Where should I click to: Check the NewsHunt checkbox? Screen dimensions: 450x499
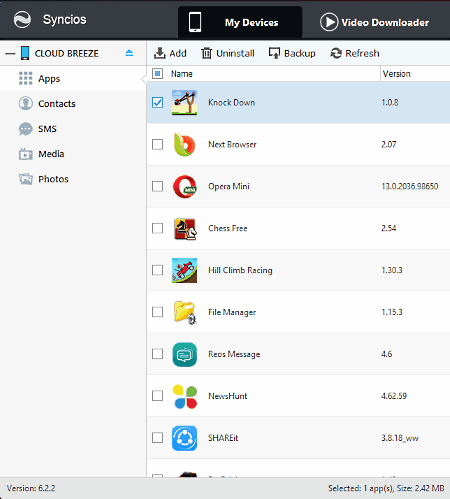(x=157, y=396)
